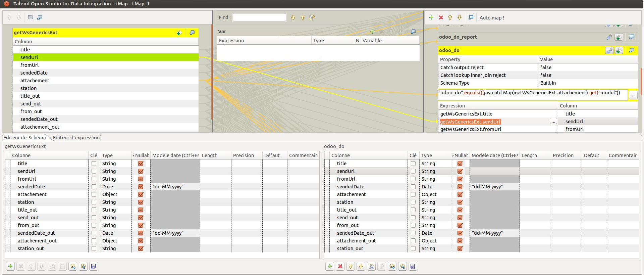Click the highlight search results icon near Find

click(x=312, y=17)
